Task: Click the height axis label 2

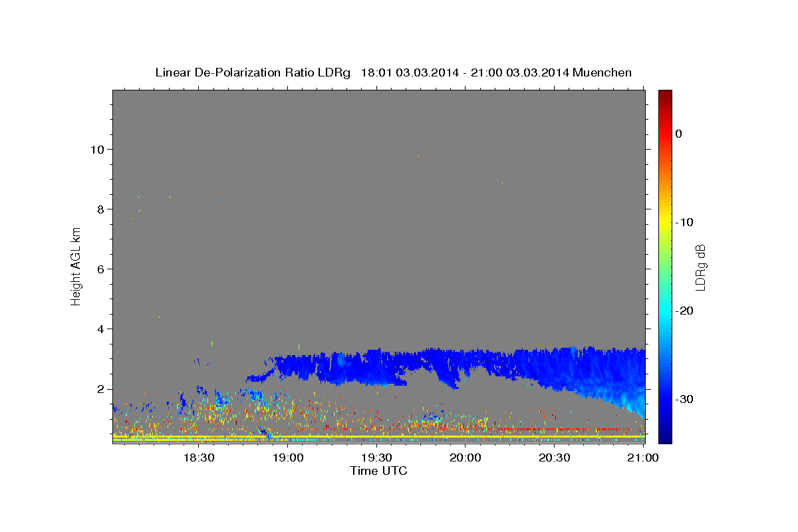Action: coord(102,389)
